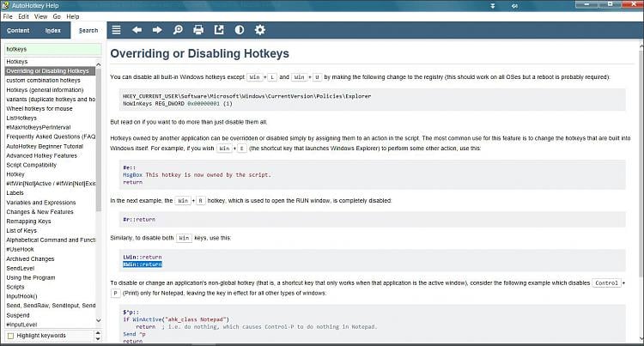
Task: Open Wheel hotkeys for mouse result
Action: click(39, 109)
